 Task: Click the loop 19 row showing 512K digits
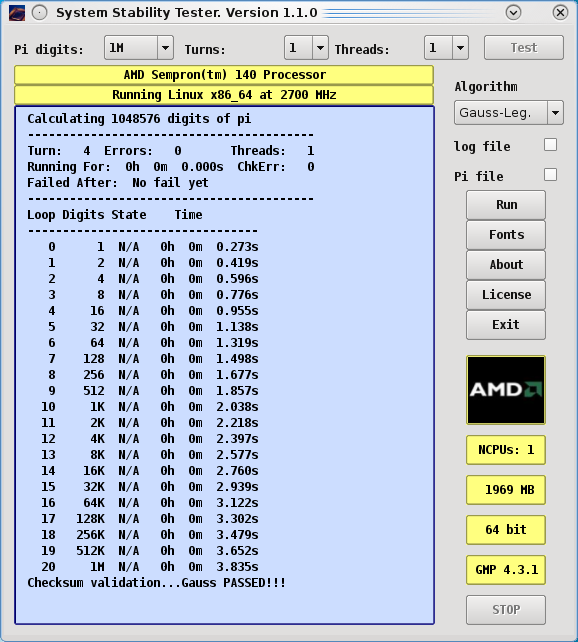[149, 551]
